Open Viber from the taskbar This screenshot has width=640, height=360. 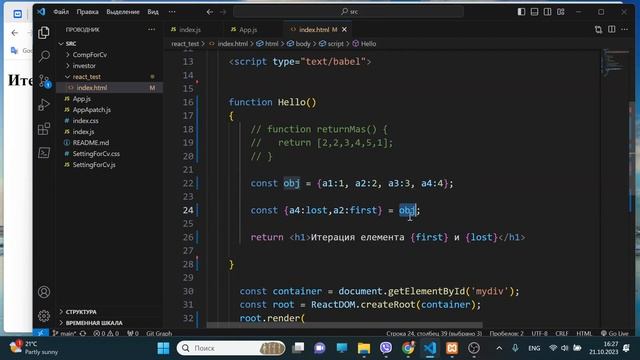[386, 348]
